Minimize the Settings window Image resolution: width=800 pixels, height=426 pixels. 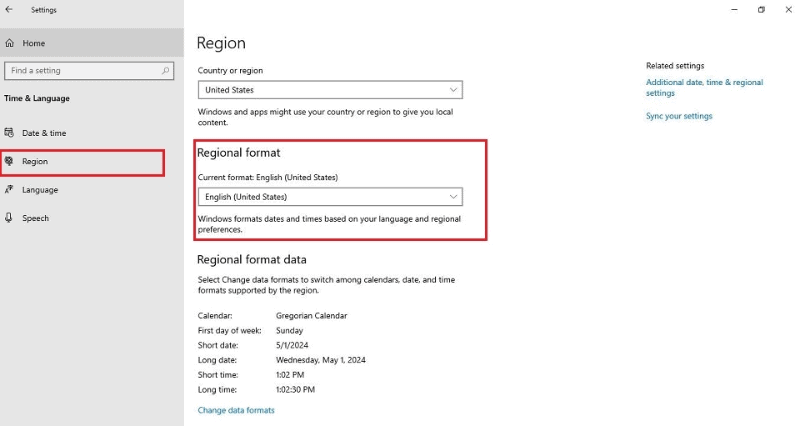tap(733, 10)
